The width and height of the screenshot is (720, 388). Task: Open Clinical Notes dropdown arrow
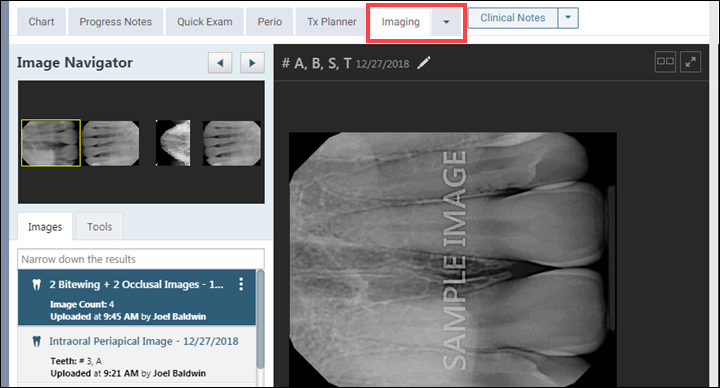point(568,18)
